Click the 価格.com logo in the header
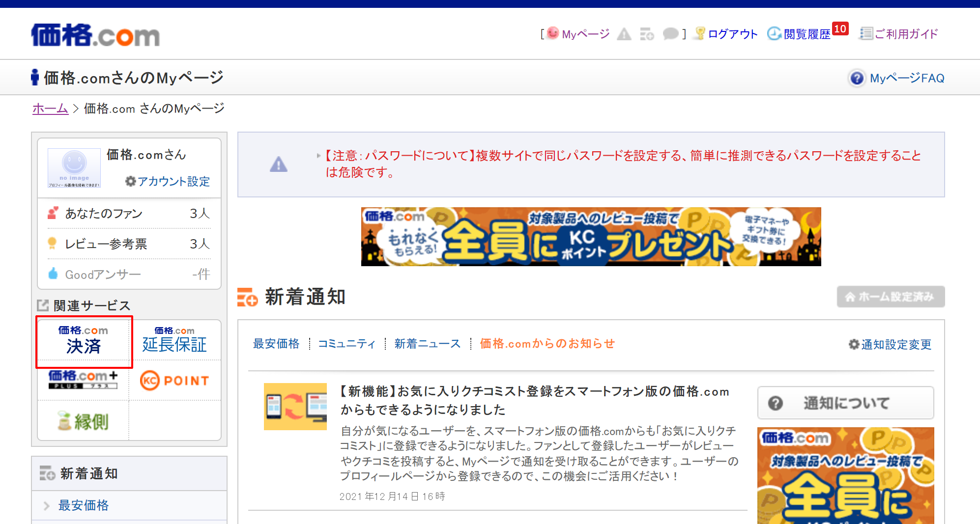980x524 pixels. pos(95,35)
